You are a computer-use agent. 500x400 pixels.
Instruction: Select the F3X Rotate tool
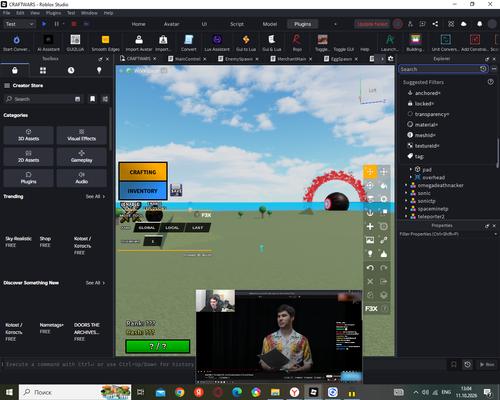(x=370, y=185)
